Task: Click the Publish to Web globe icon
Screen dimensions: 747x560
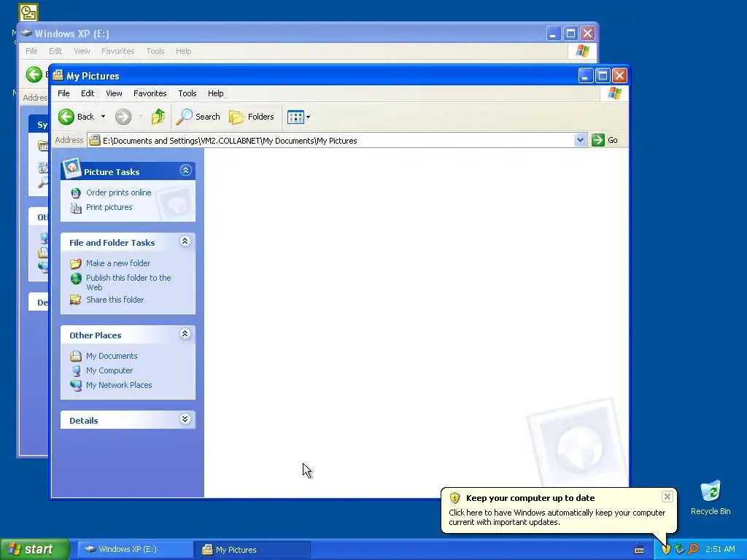Action: (x=76, y=279)
